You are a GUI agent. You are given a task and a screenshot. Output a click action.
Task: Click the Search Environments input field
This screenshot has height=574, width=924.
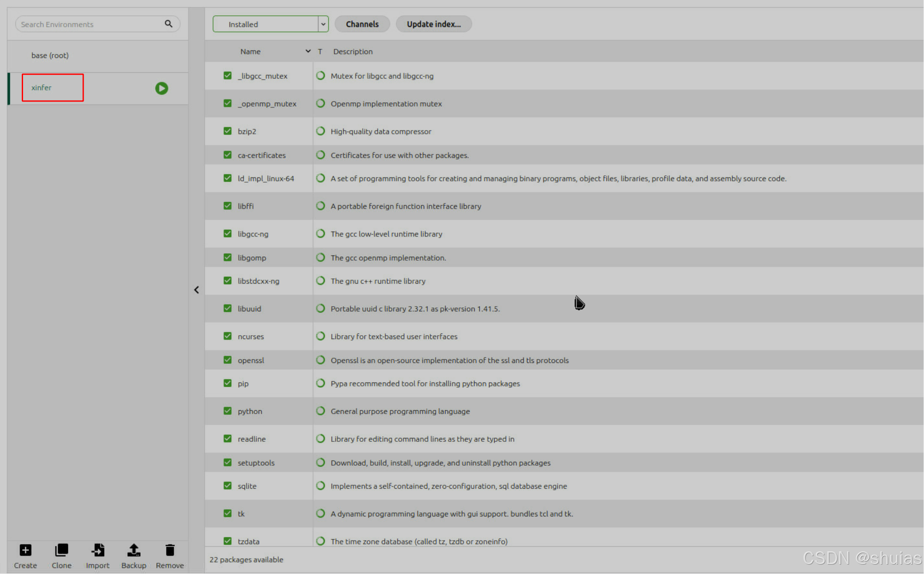90,24
